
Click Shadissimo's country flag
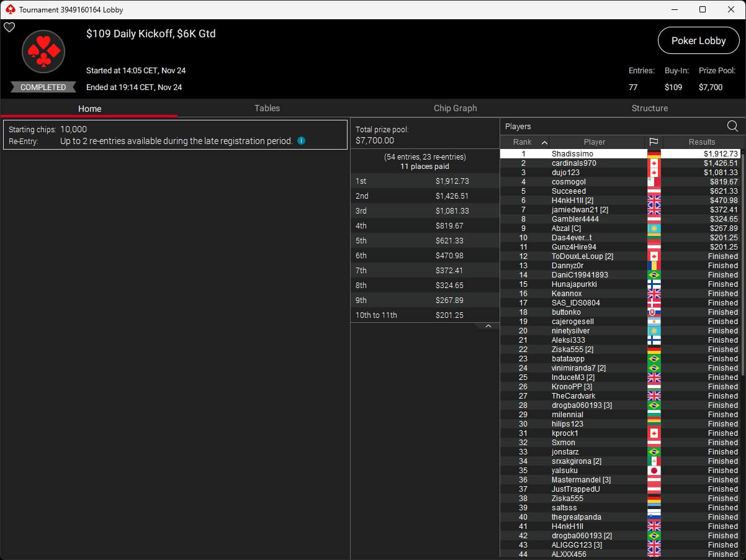(654, 154)
